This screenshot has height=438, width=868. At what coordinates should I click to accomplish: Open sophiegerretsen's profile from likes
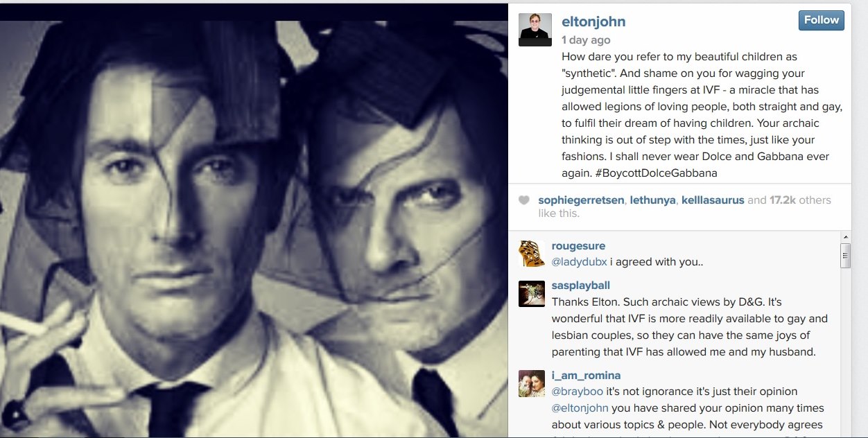pyautogui.click(x=581, y=200)
